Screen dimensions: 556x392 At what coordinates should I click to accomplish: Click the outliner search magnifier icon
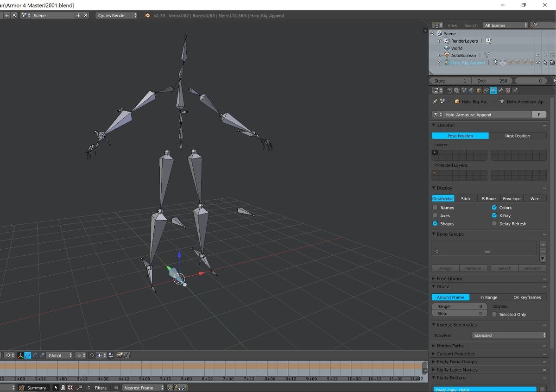click(534, 25)
